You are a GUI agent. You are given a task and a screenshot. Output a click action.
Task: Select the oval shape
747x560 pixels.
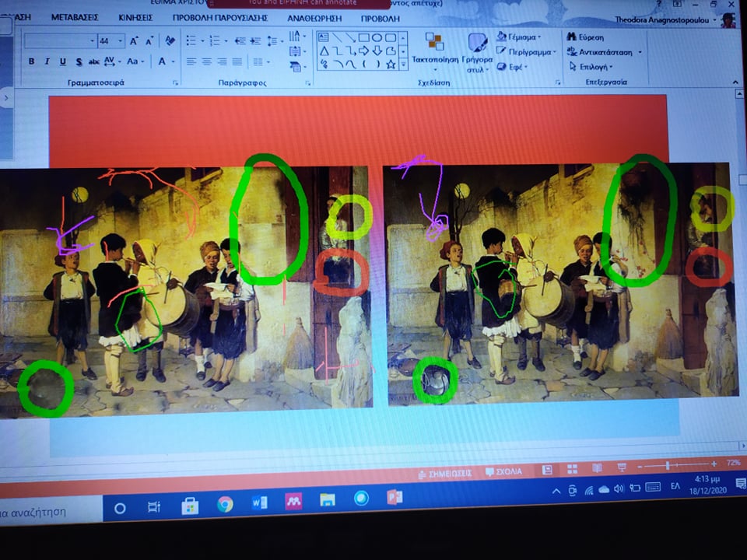coord(377,37)
